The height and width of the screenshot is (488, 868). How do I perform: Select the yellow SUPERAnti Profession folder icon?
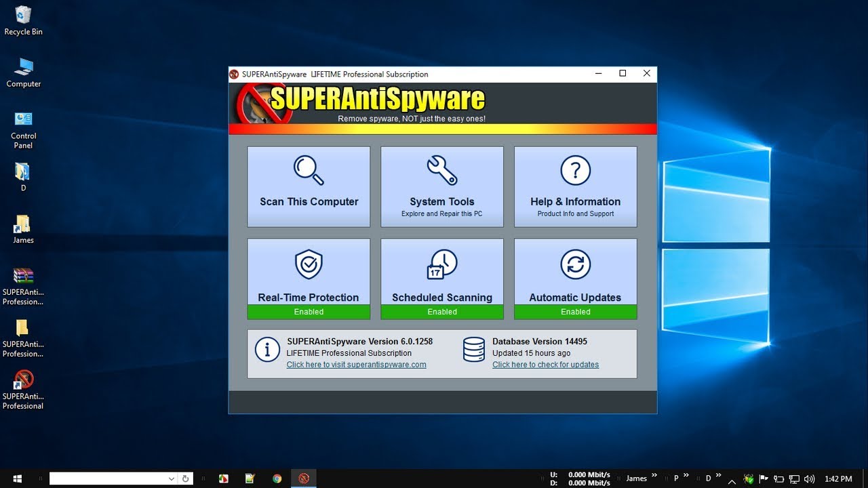(x=23, y=338)
